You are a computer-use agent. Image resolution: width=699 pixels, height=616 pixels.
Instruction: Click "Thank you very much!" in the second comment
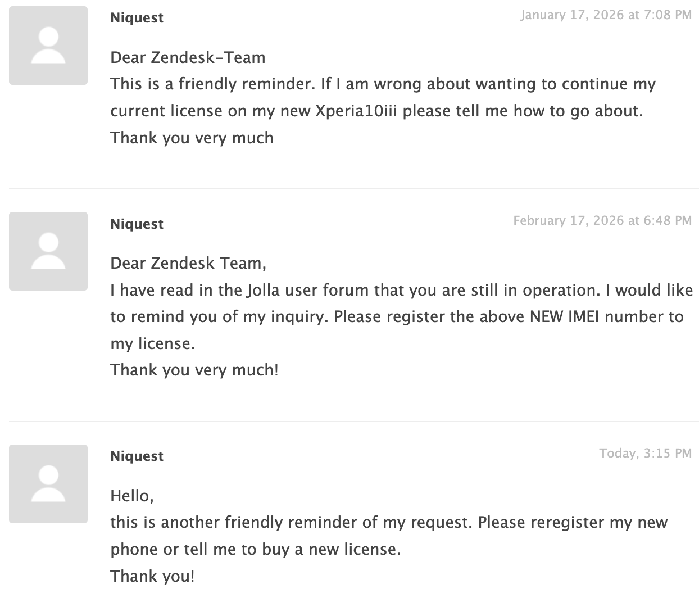coord(194,370)
